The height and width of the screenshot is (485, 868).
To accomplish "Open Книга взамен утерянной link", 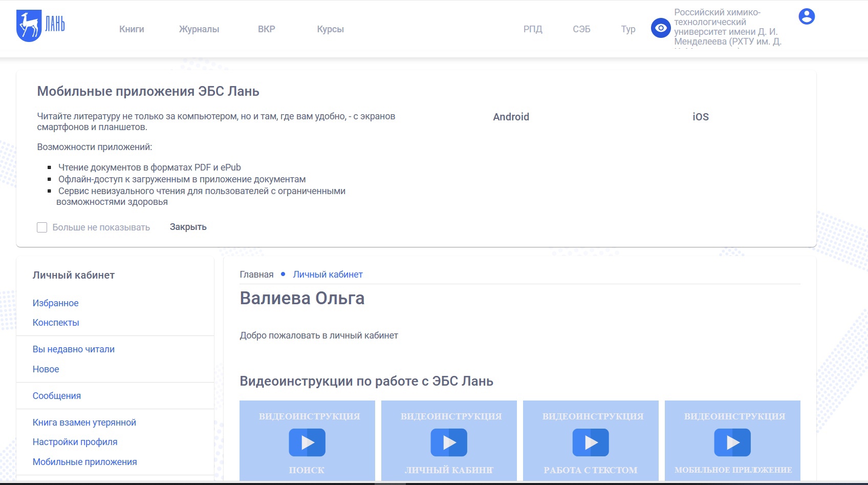I will [84, 423].
